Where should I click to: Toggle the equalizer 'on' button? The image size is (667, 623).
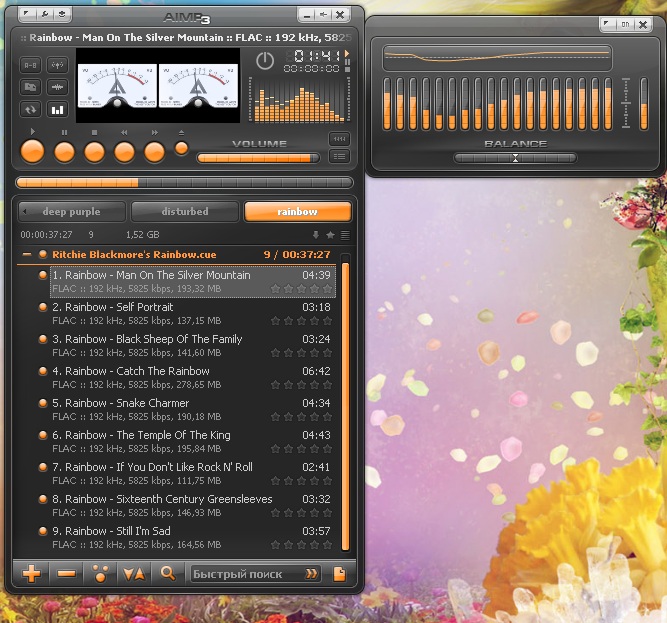click(625, 24)
